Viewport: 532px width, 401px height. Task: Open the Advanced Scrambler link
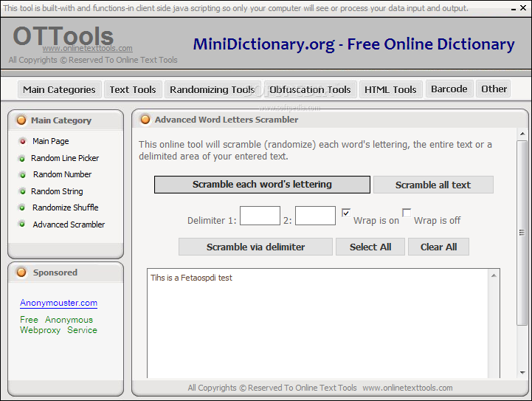coord(69,225)
